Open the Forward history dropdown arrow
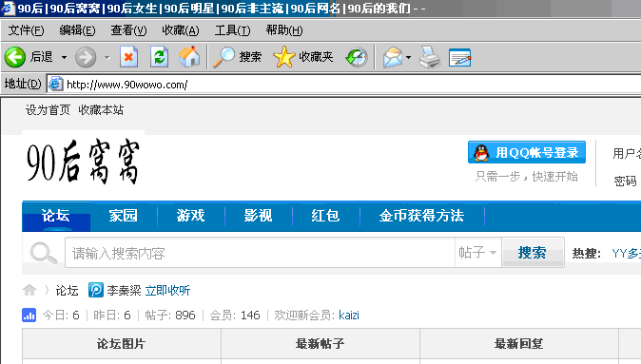Screen dimensions: 641x364 [107, 57]
